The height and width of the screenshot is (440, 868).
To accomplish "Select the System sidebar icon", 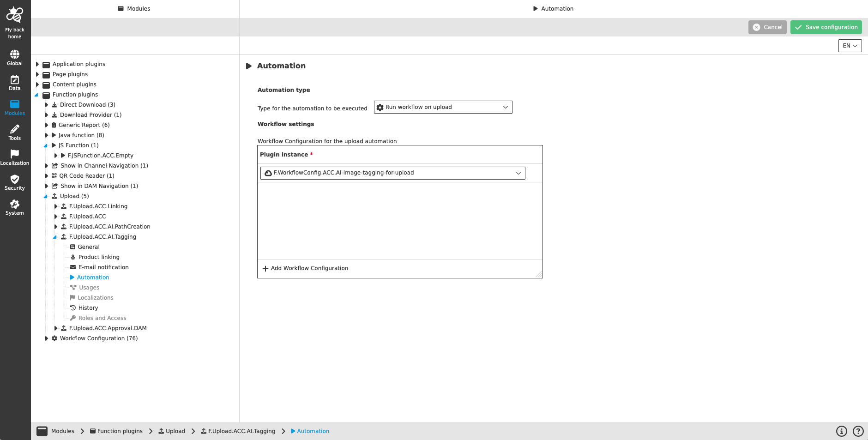I will (14, 208).
